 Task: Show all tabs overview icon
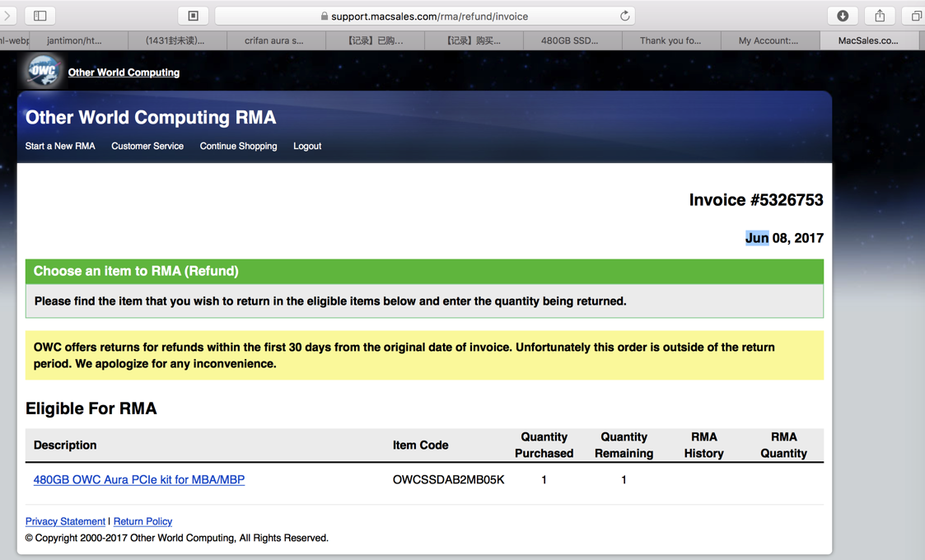coord(915,16)
